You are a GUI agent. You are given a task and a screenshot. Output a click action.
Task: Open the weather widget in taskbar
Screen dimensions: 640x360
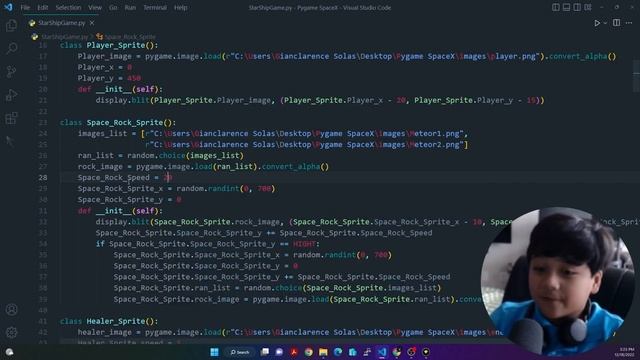(9, 352)
